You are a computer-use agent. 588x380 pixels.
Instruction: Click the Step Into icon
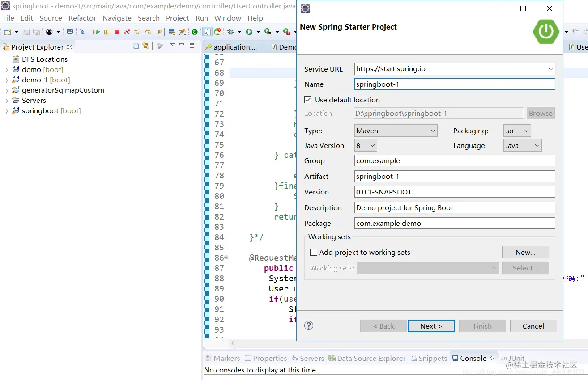pyautogui.click(x=137, y=32)
